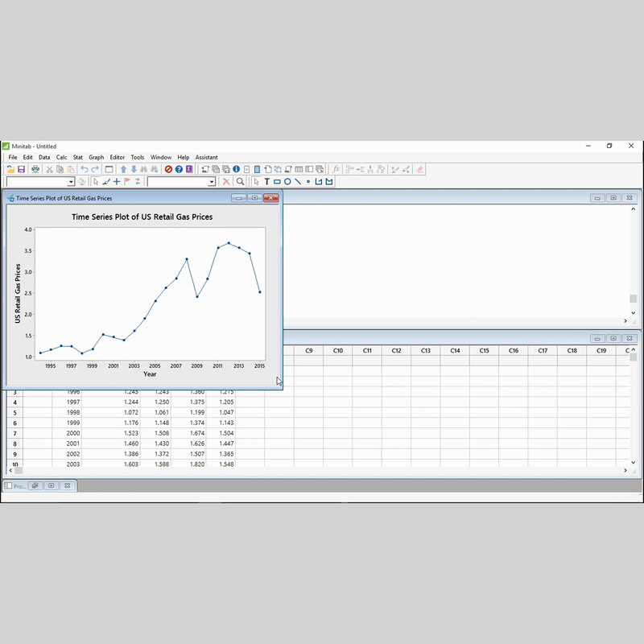Expand the first toolbar combo box dropdown
644x644 pixels.
71,182
